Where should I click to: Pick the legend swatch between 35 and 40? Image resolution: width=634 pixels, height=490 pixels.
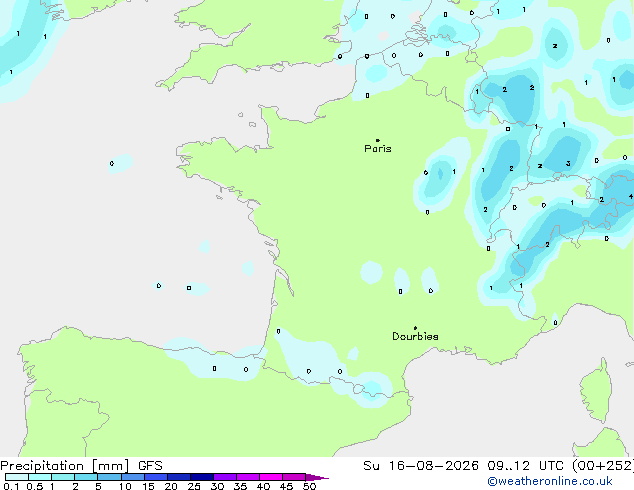(248, 477)
